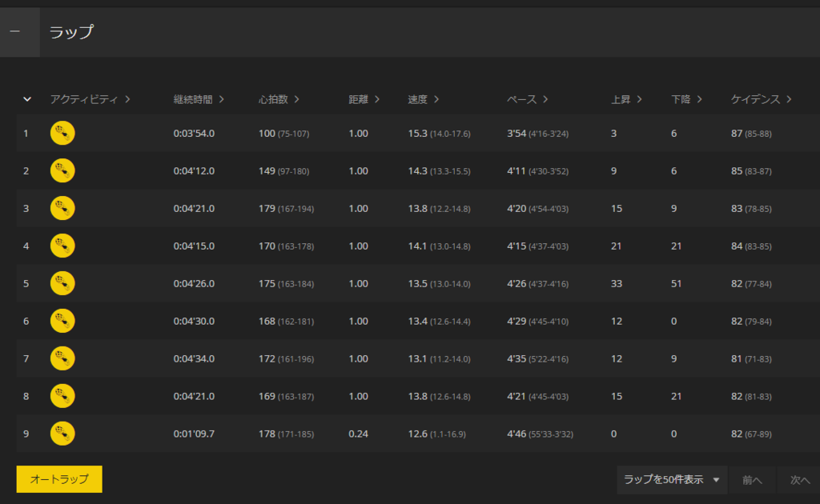Click the running activity icon in lap 3
This screenshot has width=820, height=504.
62,208
